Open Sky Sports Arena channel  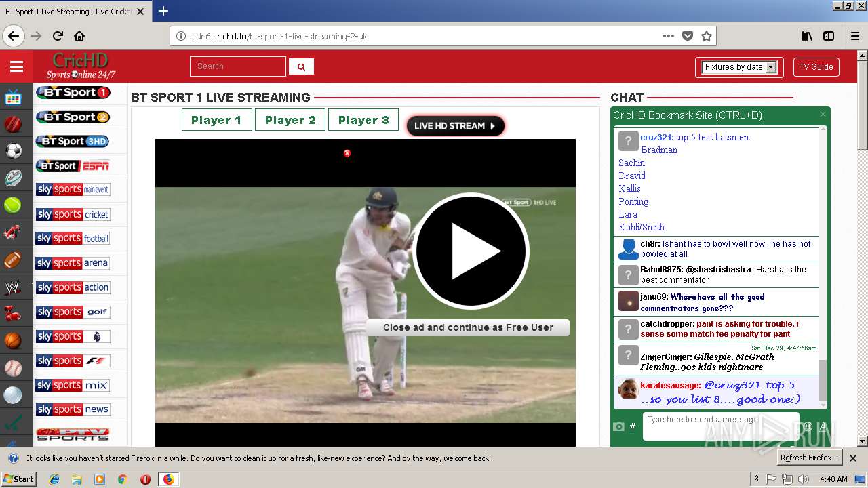pyautogui.click(x=73, y=263)
